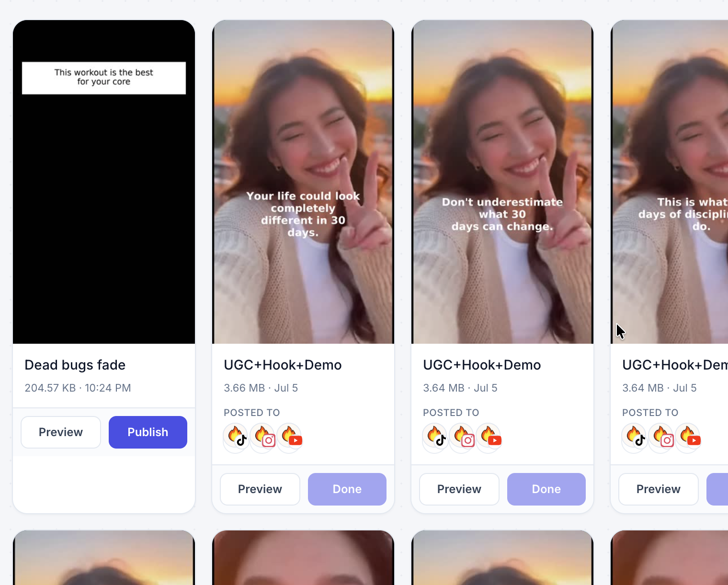Click POSTED TO label on 'Don't underestimate' card

tap(451, 413)
